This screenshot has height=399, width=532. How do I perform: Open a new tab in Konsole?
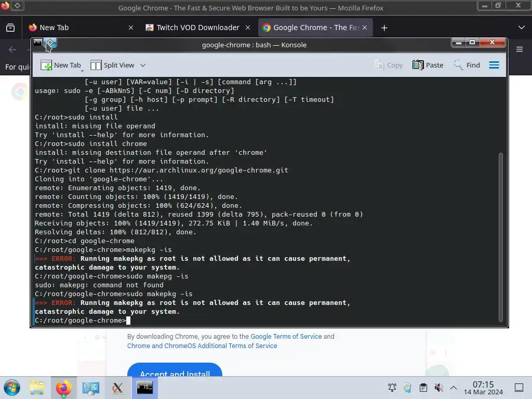coord(60,65)
